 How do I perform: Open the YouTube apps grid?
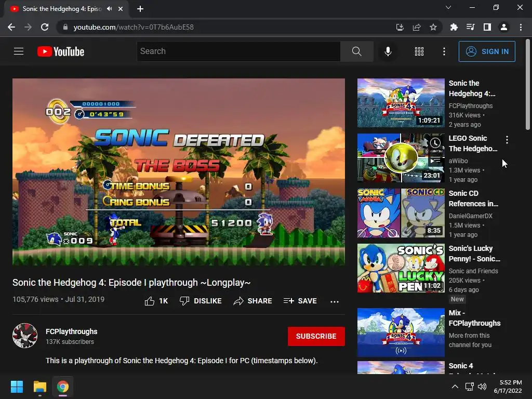click(x=419, y=51)
